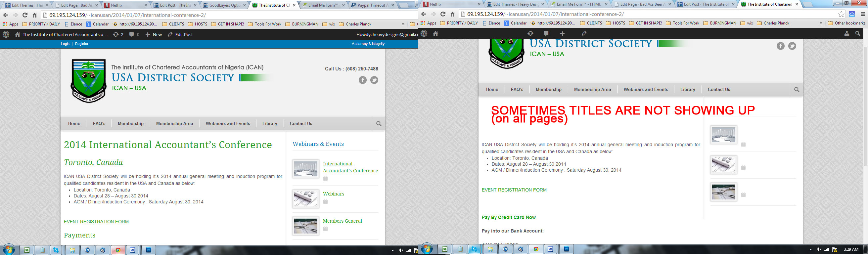Click the pencil edit icon in right admin bar
Viewport: 868px width, 255px height.
pyautogui.click(x=584, y=33)
